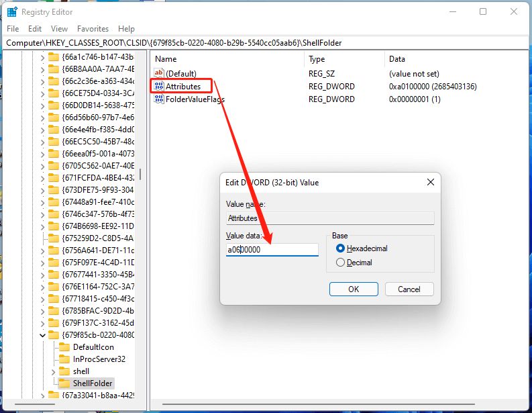This screenshot has height=413, width=532.
Task: Click the registry path address bar
Action: click(x=266, y=43)
